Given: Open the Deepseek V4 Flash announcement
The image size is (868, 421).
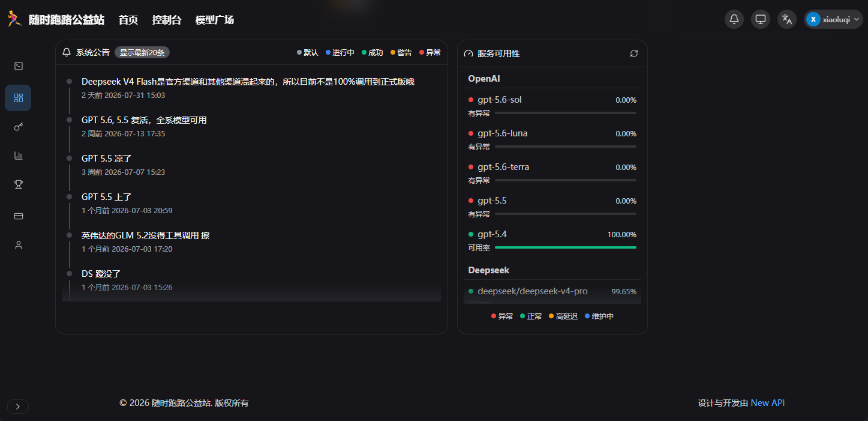Looking at the screenshot, I should pos(248,82).
